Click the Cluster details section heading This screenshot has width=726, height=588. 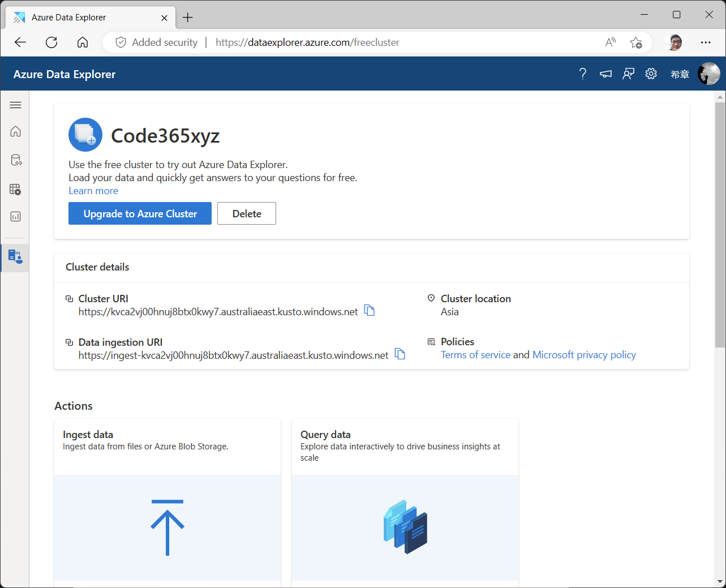pos(97,267)
